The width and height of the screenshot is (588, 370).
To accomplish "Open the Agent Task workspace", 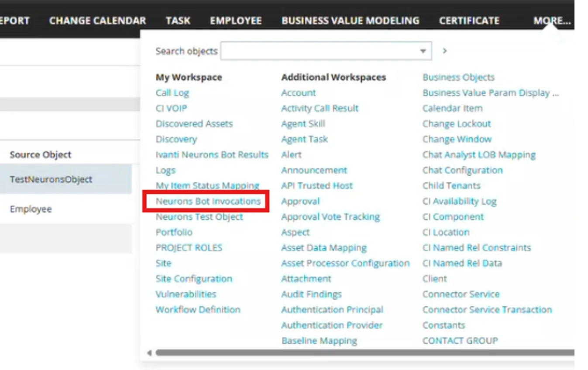I will click(x=304, y=139).
